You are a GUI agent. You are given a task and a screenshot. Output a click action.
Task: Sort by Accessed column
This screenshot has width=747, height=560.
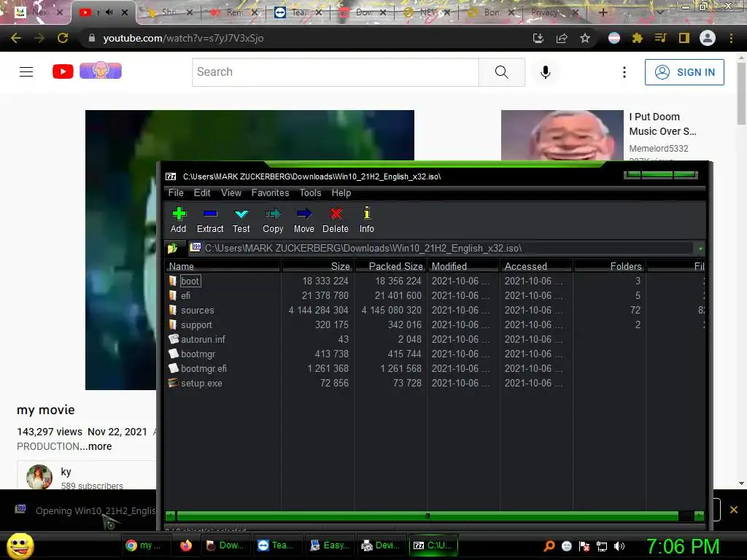point(536,266)
